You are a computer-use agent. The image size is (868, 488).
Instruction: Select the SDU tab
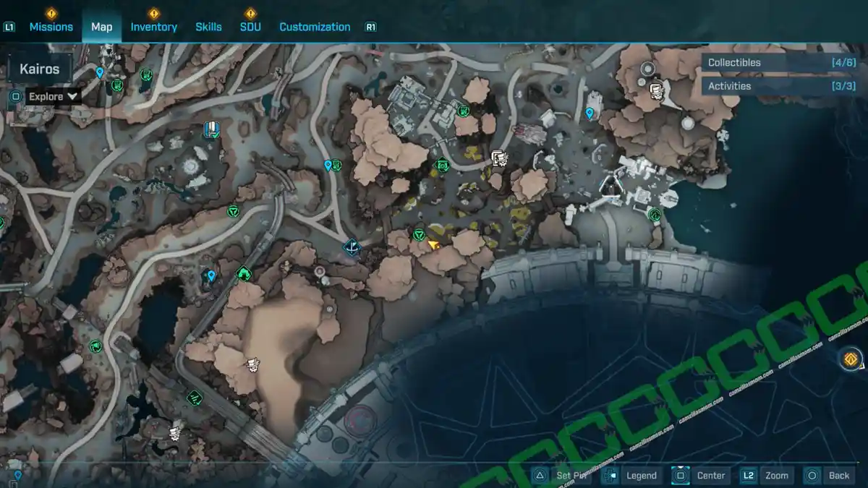tap(250, 27)
